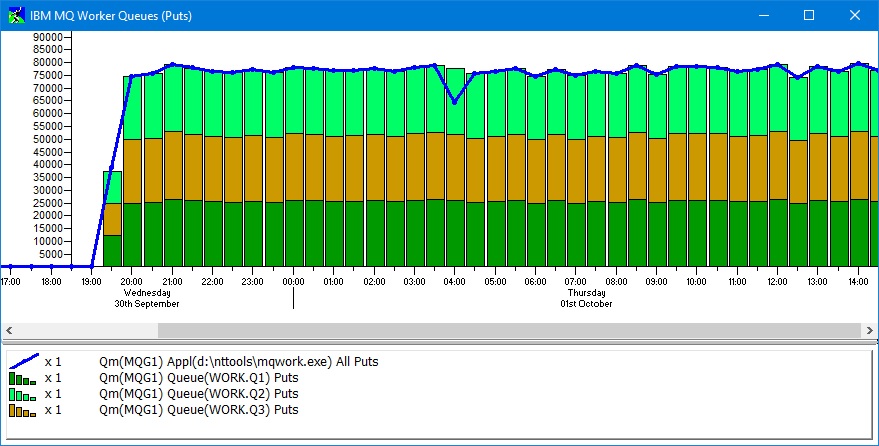Click the 50000 value on the Y axis
Viewport: 879px width, 446px height.
(47, 139)
